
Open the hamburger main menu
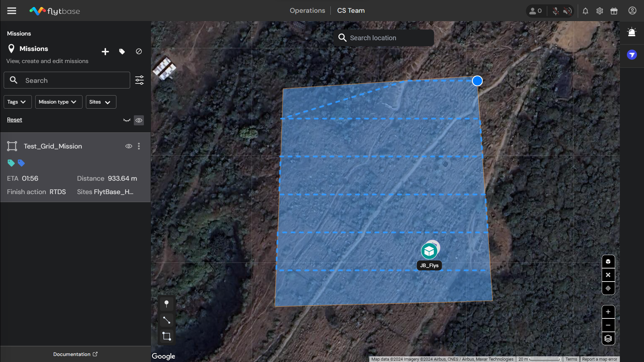(x=12, y=11)
